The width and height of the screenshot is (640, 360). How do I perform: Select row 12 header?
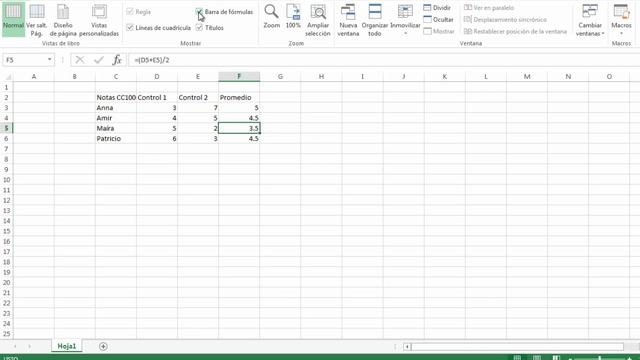7,200
